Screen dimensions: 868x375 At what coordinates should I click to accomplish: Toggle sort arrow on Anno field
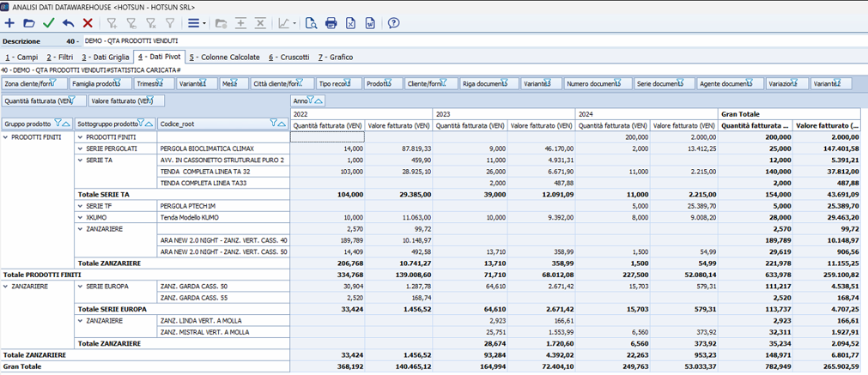click(x=319, y=100)
